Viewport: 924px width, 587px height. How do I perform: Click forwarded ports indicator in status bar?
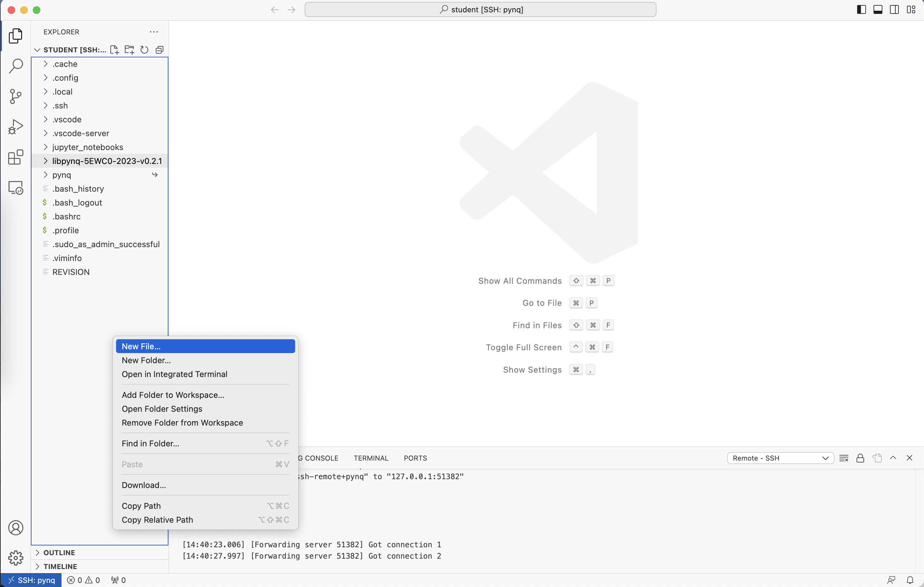click(118, 580)
